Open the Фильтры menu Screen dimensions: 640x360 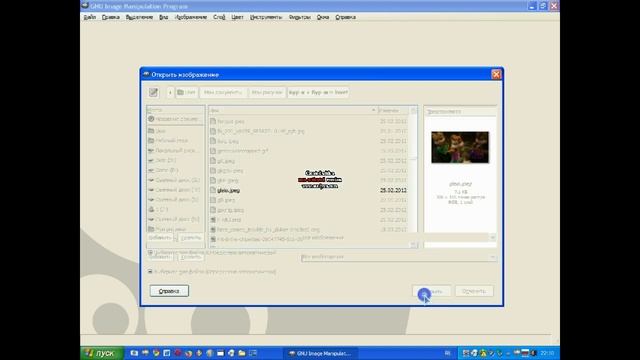coord(300,17)
